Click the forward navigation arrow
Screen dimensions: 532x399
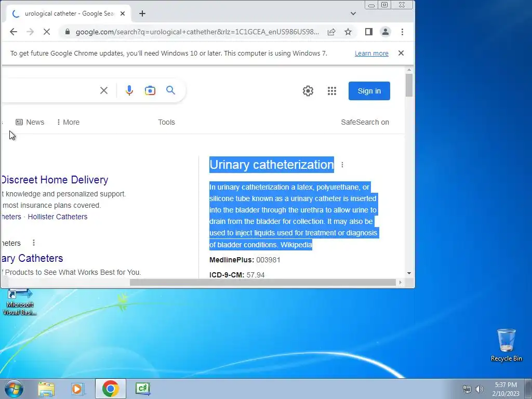pos(30,32)
